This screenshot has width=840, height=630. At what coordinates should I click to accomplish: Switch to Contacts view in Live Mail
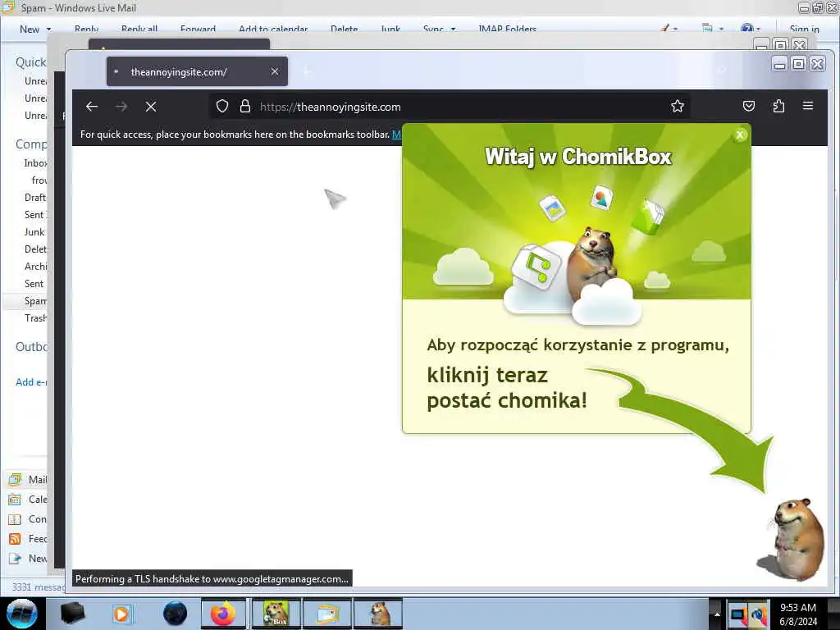point(28,519)
